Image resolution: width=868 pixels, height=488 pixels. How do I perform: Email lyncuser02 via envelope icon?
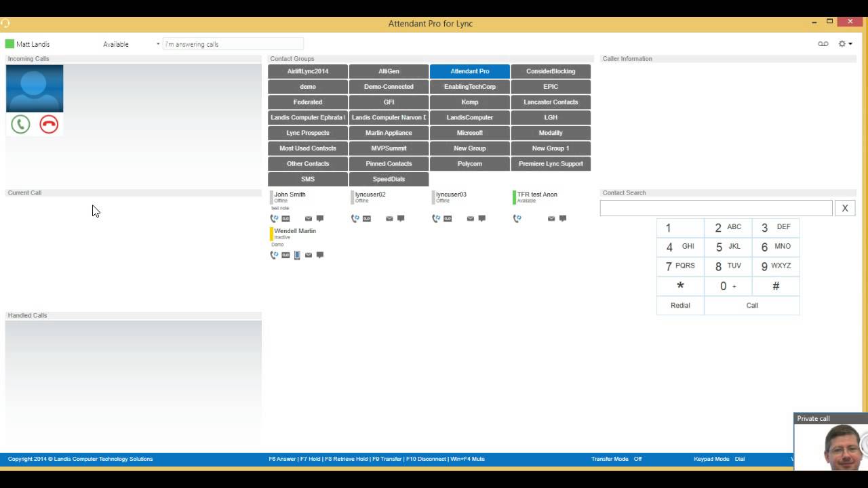(389, 218)
